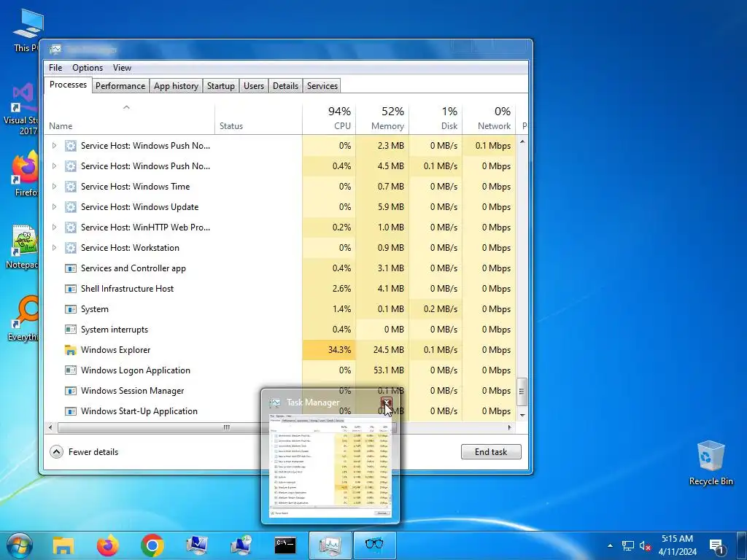Click the Shell Infrastructure Host process icon
This screenshot has height=560, width=747.
[71, 289]
